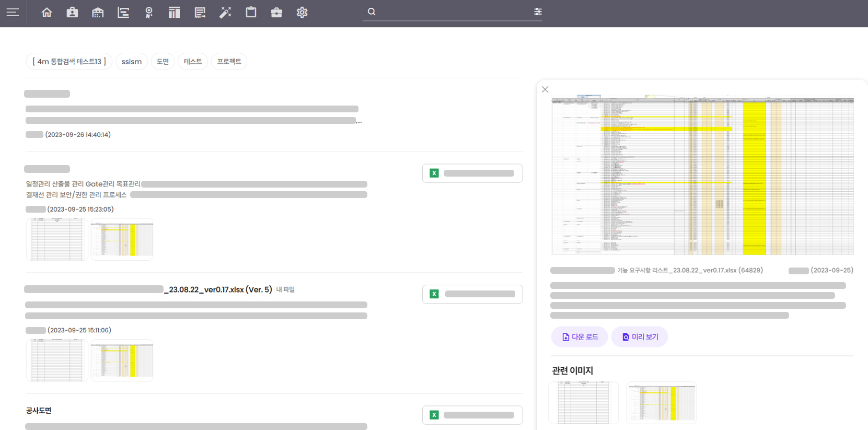
Task: Select the '프로젝트' filter tag
Action: pos(229,62)
